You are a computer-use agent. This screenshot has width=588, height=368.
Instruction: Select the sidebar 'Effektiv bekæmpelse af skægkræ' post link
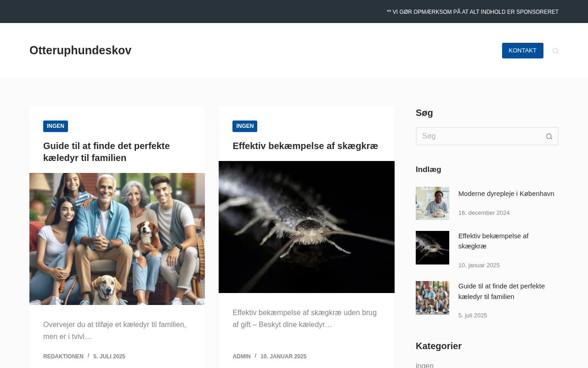coord(493,241)
